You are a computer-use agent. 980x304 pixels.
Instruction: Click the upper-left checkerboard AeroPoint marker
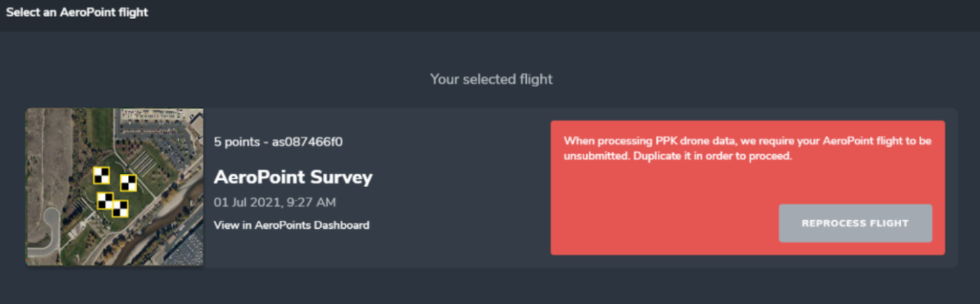101,176
